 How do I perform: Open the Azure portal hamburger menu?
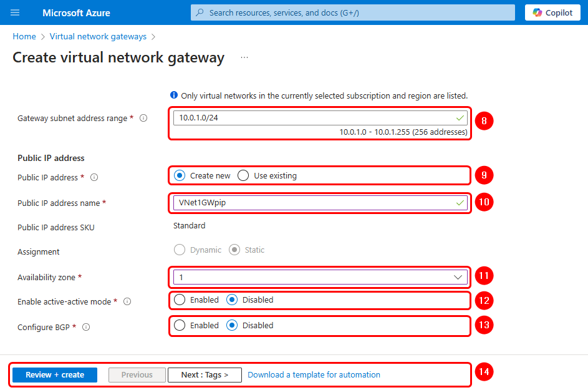click(15, 12)
